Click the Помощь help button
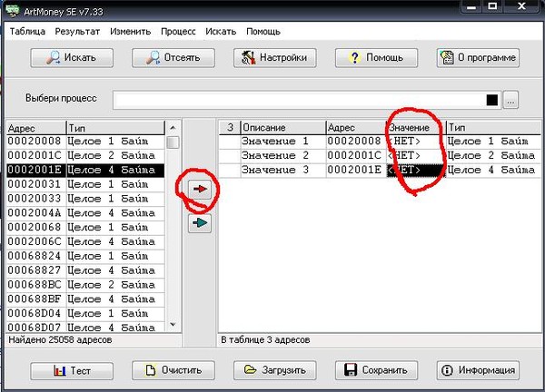The image size is (545, 392). 376,58
